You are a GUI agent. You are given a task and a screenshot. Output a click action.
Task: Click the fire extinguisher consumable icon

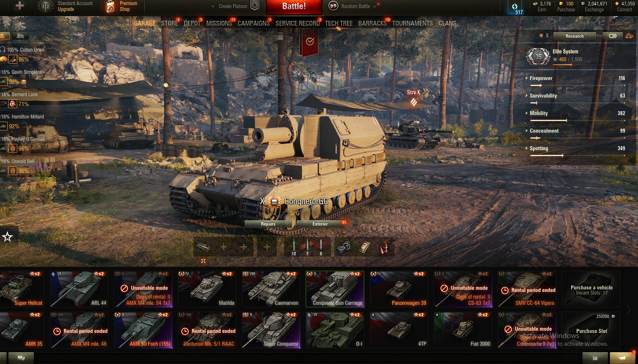384,247
